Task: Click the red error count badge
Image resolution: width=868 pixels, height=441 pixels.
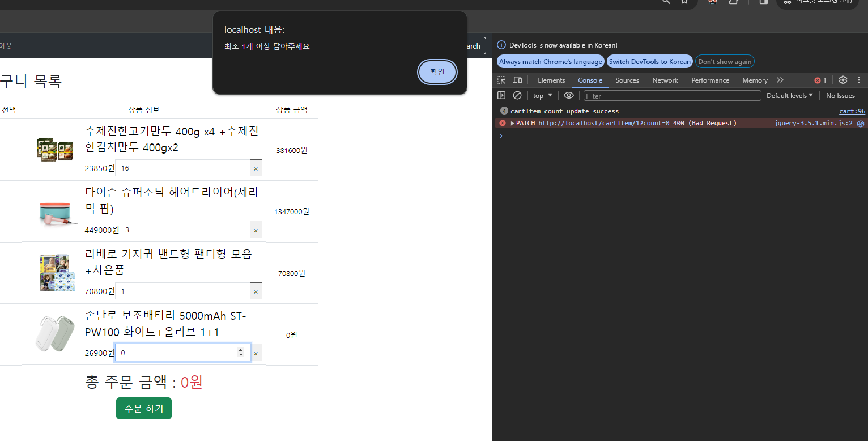Action: (820, 80)
